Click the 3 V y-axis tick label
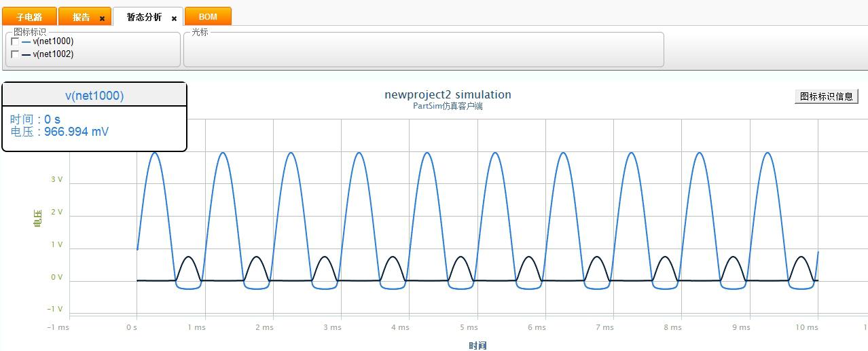 (x=56, y=180)
